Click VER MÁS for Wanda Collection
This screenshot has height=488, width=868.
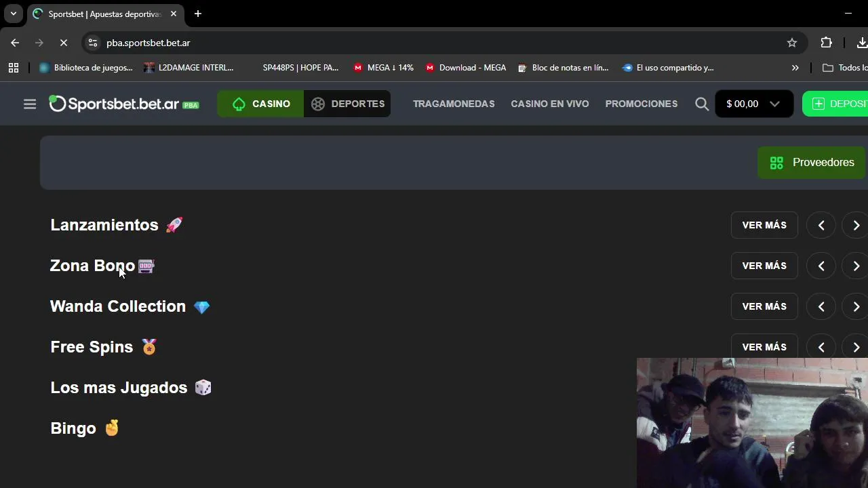point(764,306)
